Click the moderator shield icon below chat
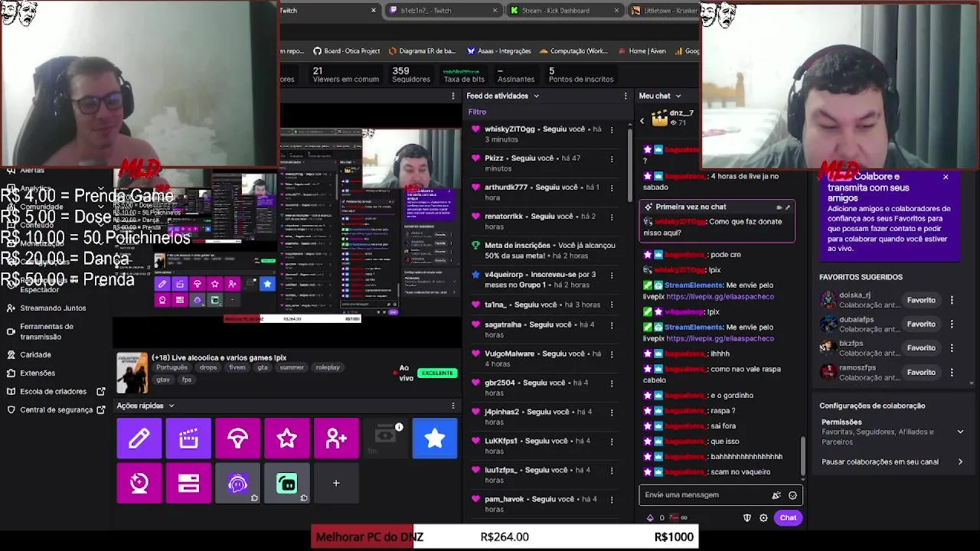This screenshot has width=980, height=551. [x=747, y=518]
